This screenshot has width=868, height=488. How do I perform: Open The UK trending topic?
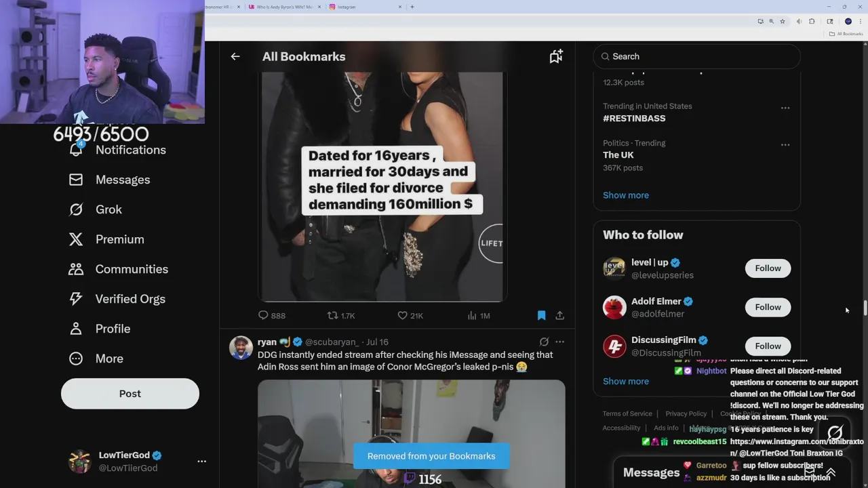[618, 155]
